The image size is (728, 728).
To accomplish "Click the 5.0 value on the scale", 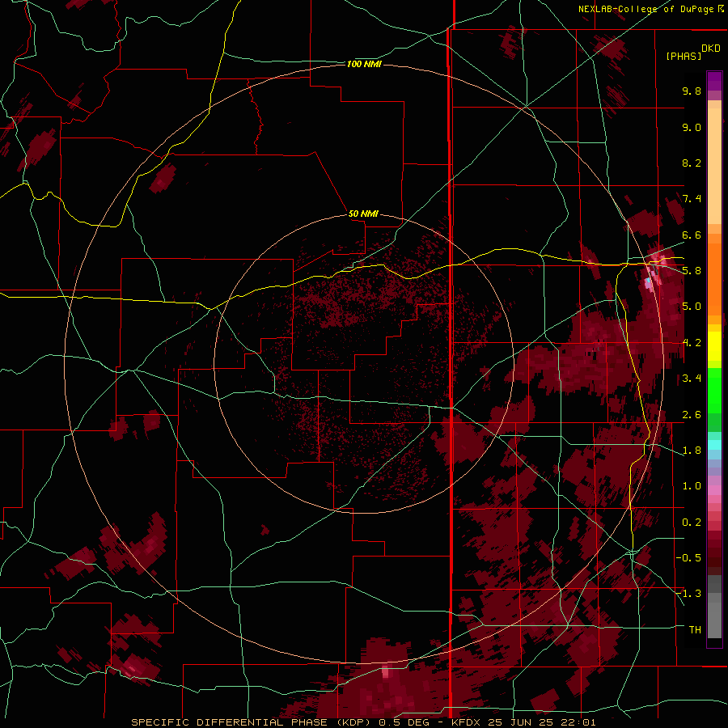I will click(692, 307).
